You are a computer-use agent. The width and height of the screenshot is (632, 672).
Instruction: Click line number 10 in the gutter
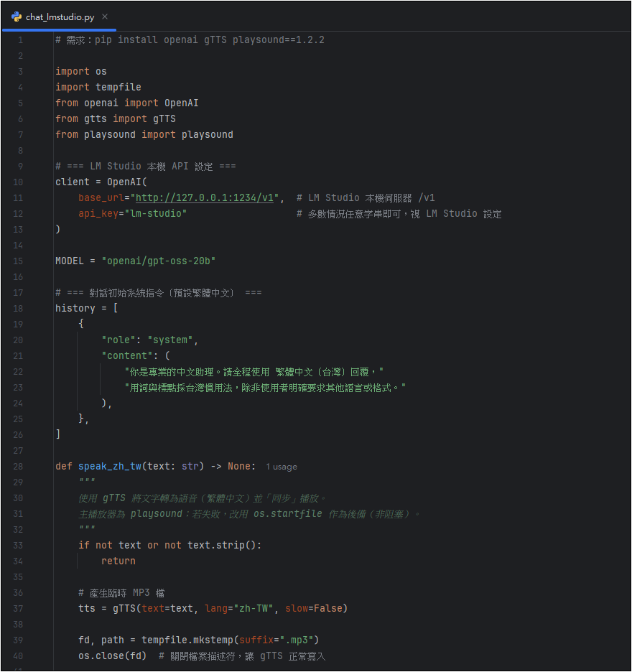point(18,182)
